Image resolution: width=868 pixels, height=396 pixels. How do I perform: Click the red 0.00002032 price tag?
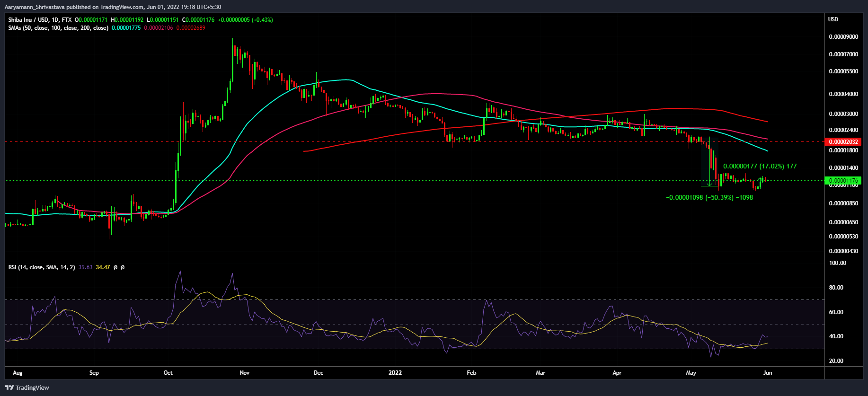(842, 141)
